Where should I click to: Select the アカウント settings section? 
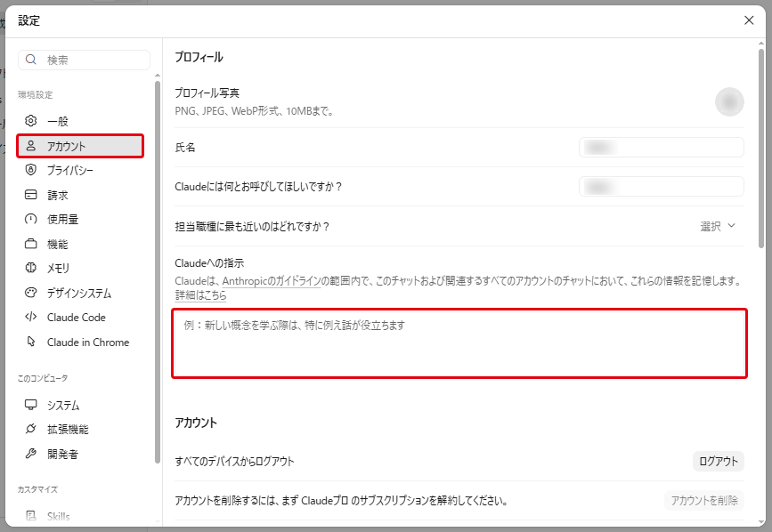(80, 146)
